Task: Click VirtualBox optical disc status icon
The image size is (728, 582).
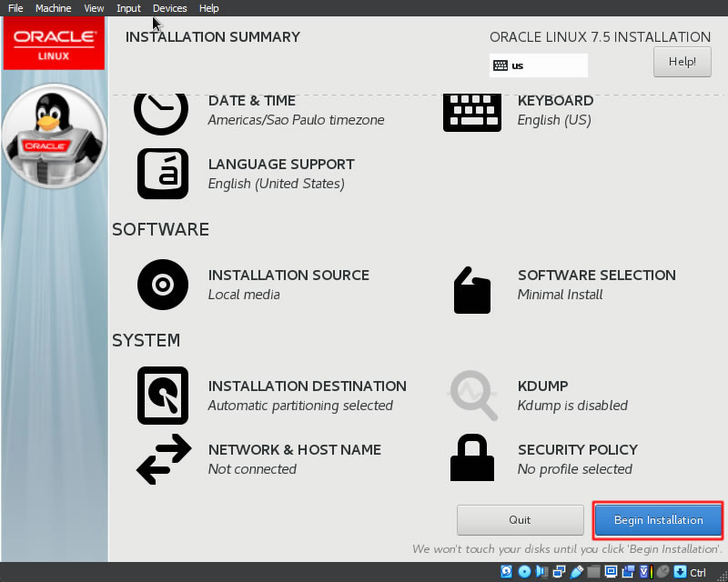Action: (524, 572)
